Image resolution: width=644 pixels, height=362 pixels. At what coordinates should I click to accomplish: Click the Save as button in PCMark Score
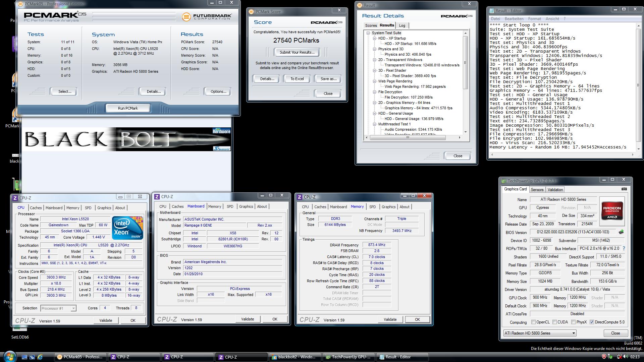tap(328, 79)
